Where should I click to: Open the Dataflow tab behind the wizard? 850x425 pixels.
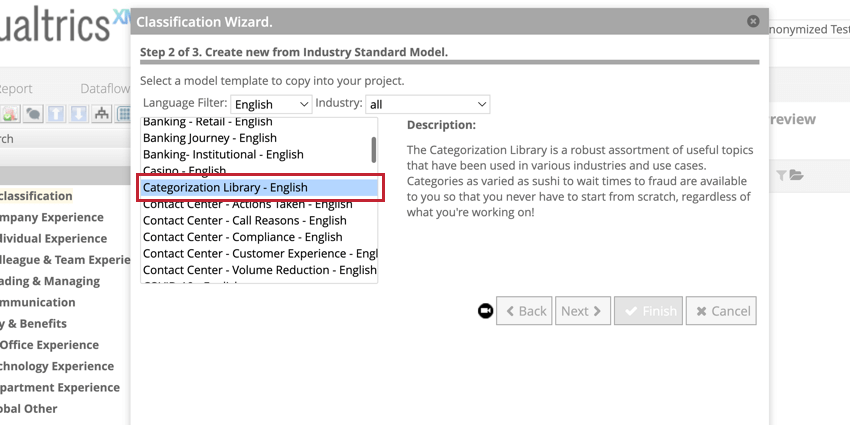[x=105, y=88]
